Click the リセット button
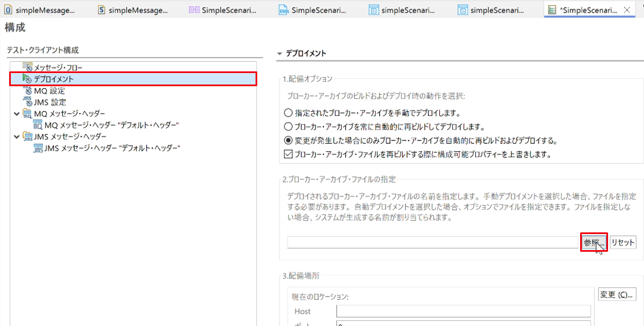The width and height of the screenshot is (644, 326). pyautogui.click(x=623, y=243)
